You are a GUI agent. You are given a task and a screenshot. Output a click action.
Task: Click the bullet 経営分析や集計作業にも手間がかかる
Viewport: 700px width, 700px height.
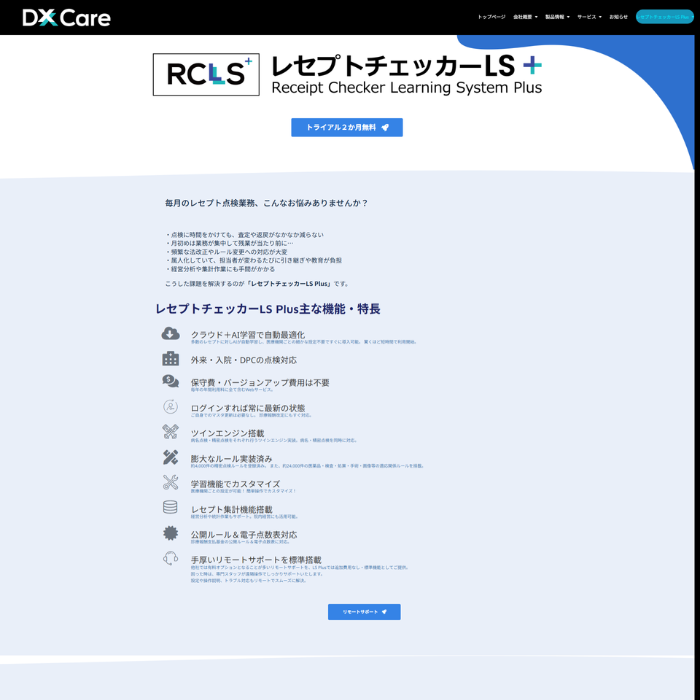[x=221, y=269]
